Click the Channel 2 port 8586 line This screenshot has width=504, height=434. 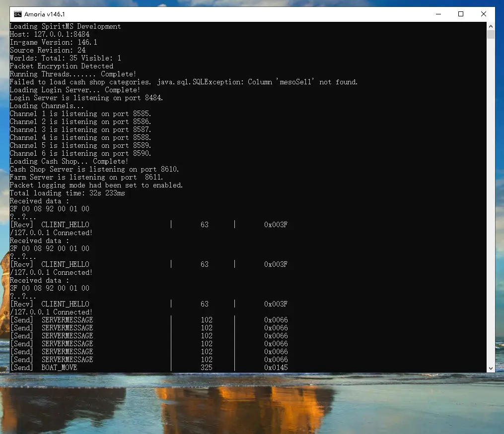(x=80, y=122)
